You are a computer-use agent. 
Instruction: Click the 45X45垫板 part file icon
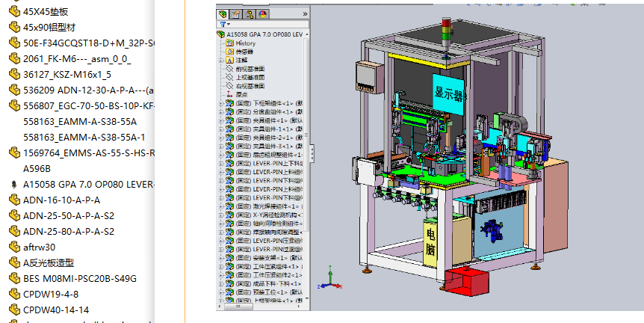pyautogui.click(x=14, y=12)
